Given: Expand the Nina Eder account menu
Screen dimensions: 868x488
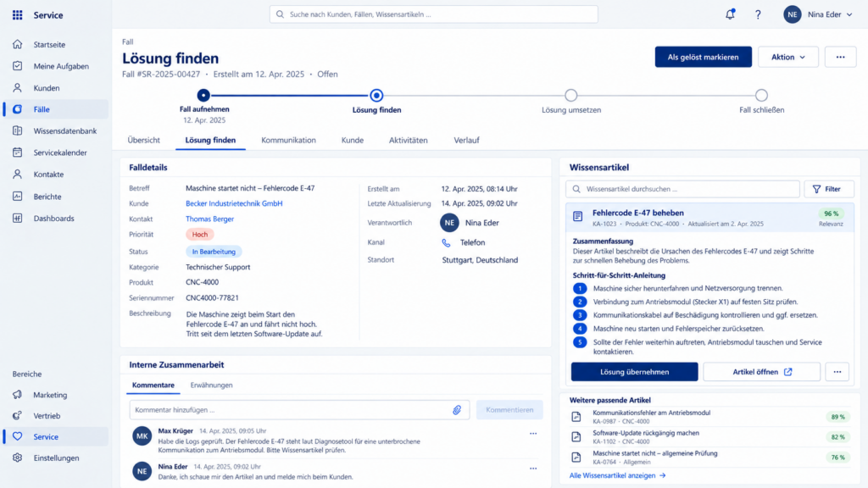Looking at the screenshot, I should coord(849,15).
